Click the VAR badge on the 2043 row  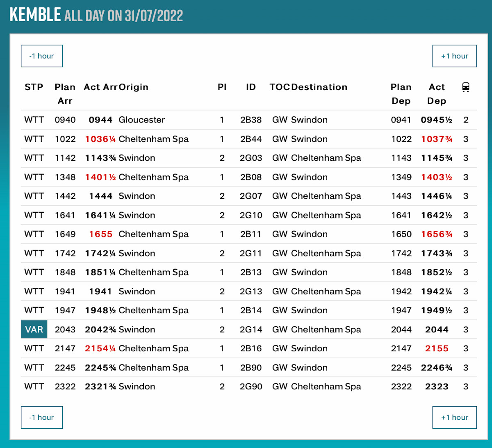tap(34, 330)
